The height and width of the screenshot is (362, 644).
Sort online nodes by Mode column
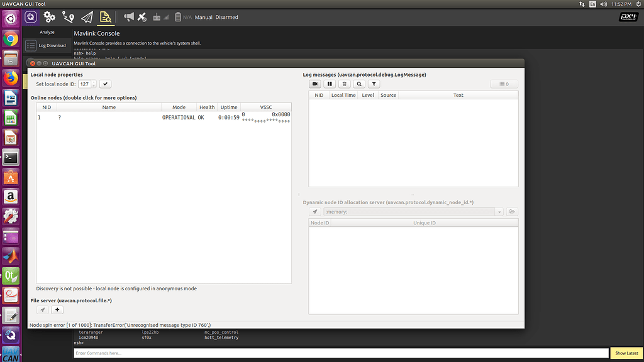179,107
